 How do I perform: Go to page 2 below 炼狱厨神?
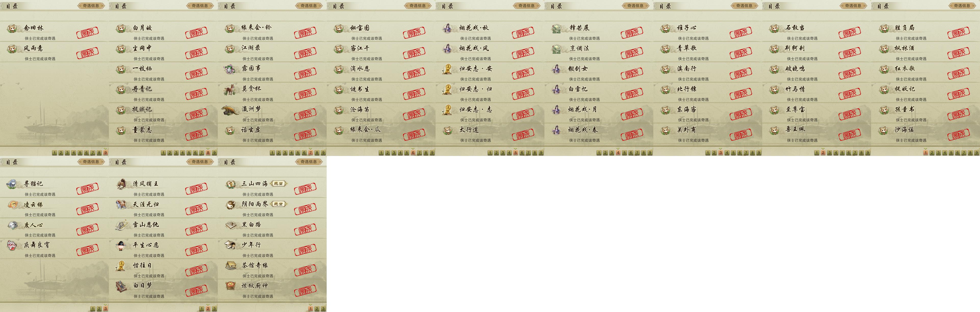[317, 309]
